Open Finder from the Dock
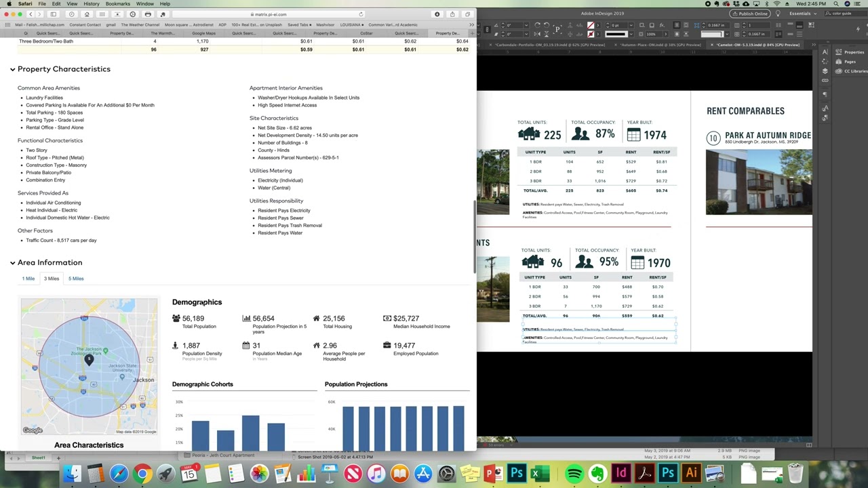 [x=73, y=473]
